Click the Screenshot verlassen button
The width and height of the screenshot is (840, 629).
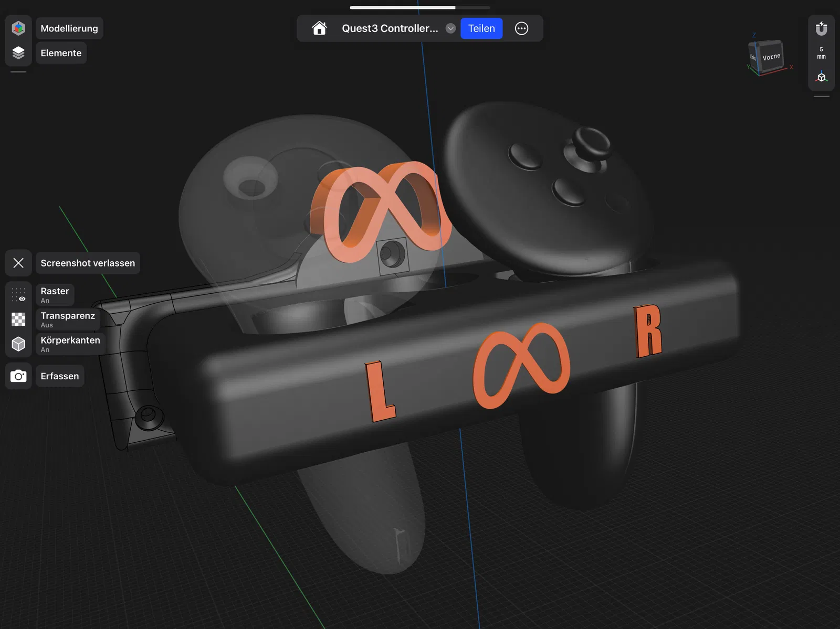coord(88,263)
